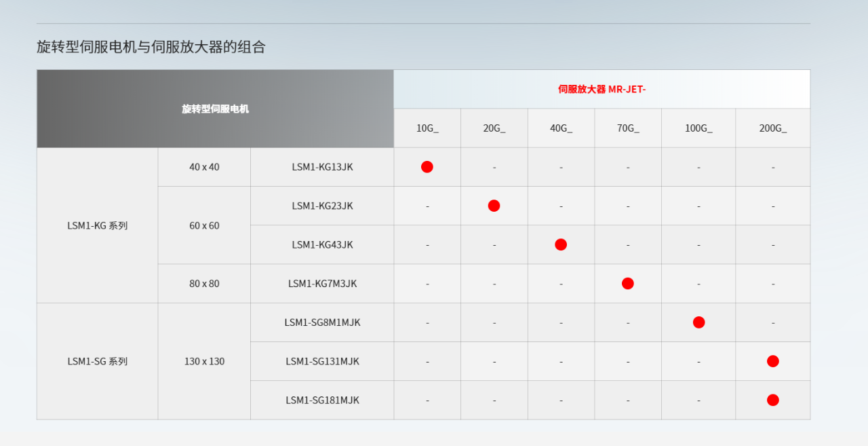Viewport: 868px width, 446px height.
Task: Select the 10G_ column header
Action: click(x=427, y=128)
